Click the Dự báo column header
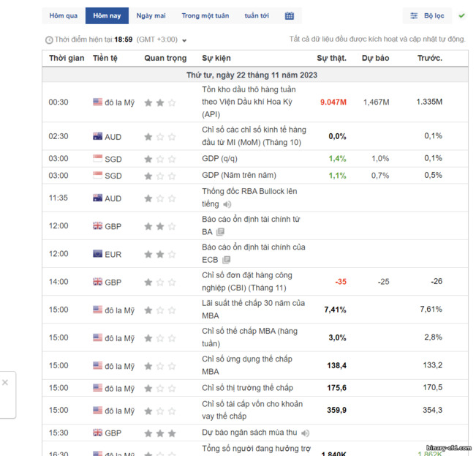 pos(375,58)
